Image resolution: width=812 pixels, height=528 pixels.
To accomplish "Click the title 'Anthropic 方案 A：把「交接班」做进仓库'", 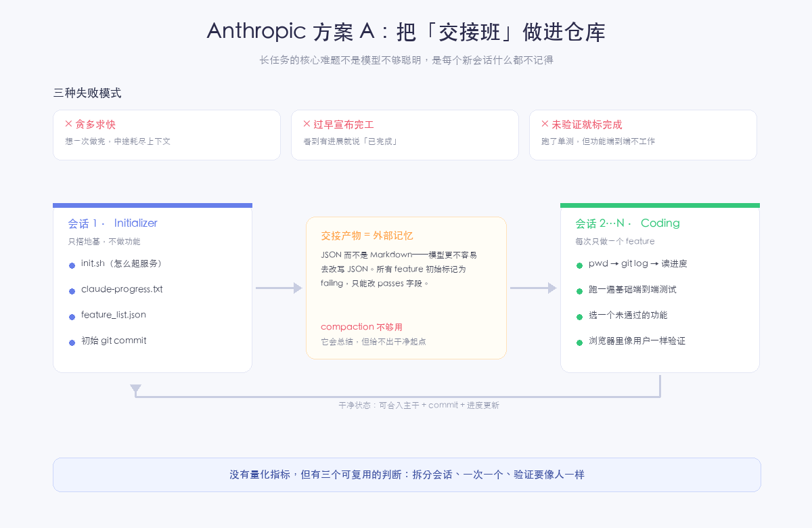I will tap(406, 31).
